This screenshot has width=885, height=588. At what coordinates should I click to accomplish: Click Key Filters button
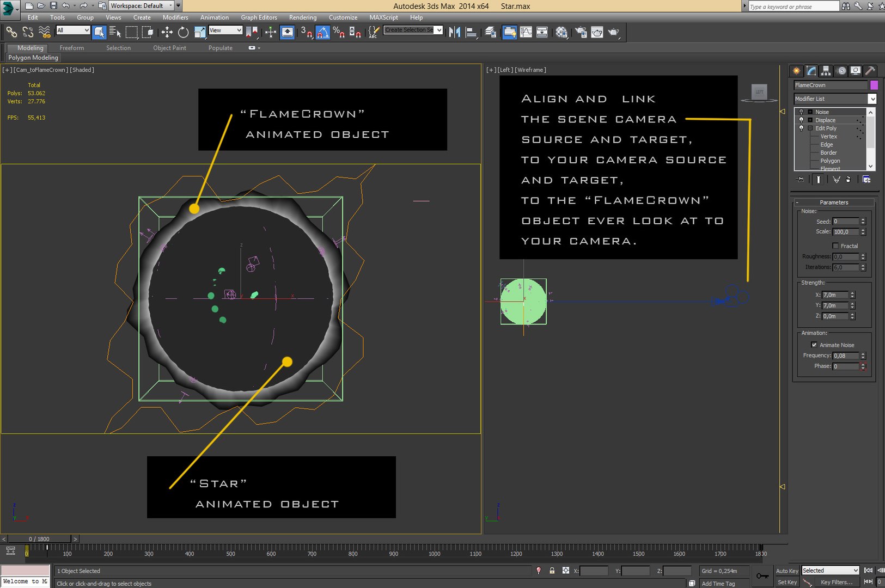(837, 582)
